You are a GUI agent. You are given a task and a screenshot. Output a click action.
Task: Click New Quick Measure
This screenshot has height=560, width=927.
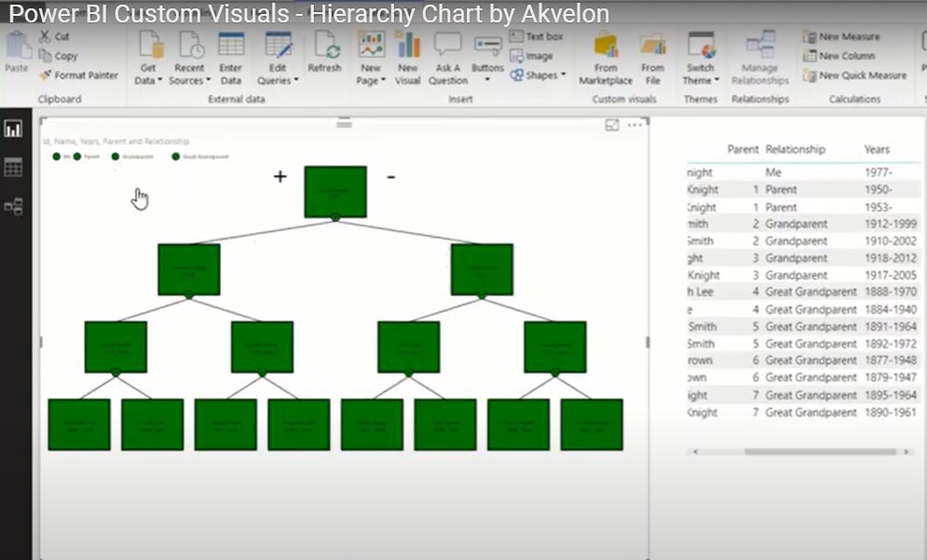pyautogui.click(x=855, y=75)
